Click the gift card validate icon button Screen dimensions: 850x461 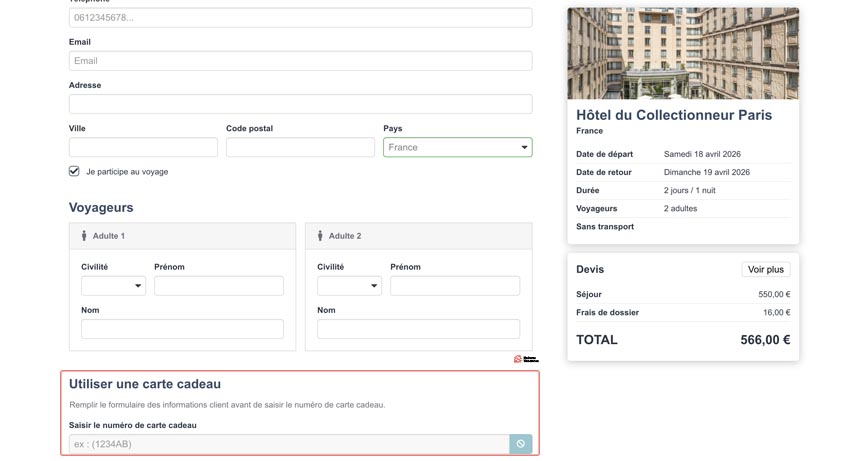click(520, 444)
